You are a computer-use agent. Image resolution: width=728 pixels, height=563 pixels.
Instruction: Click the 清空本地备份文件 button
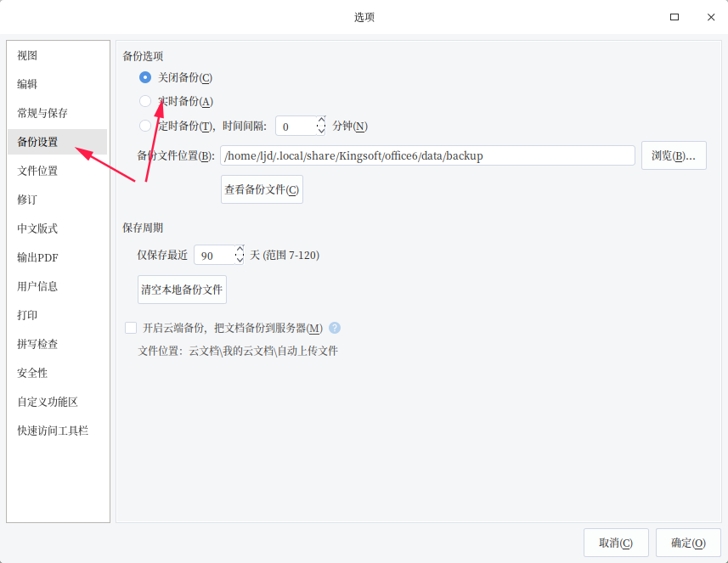point(182,290)
